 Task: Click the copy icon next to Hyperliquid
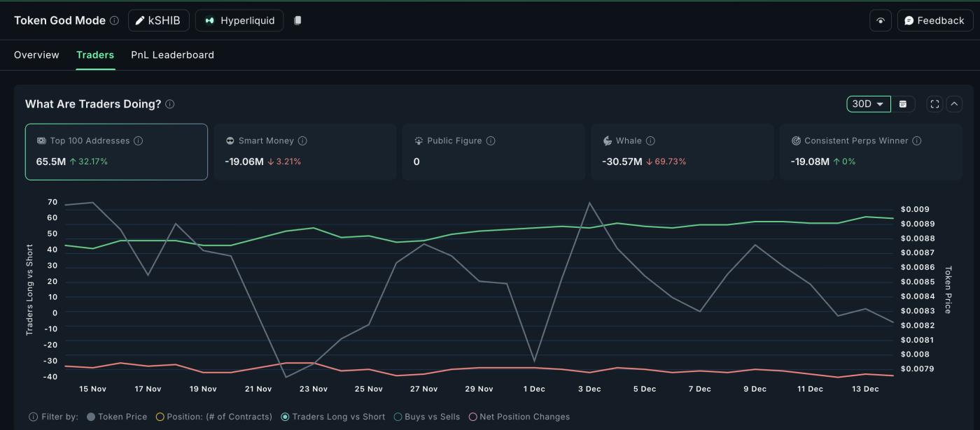[x=297, y=21]
